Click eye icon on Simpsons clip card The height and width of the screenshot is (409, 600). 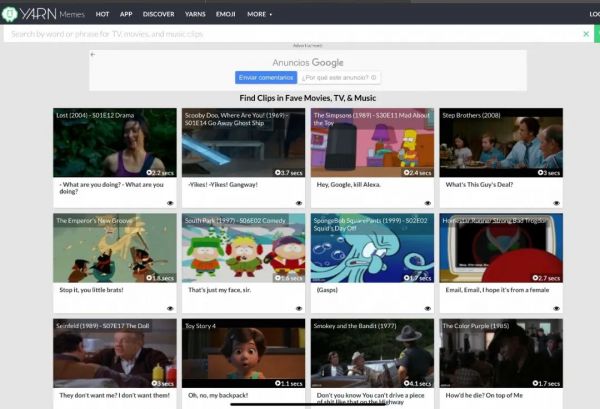coord(428,203)
